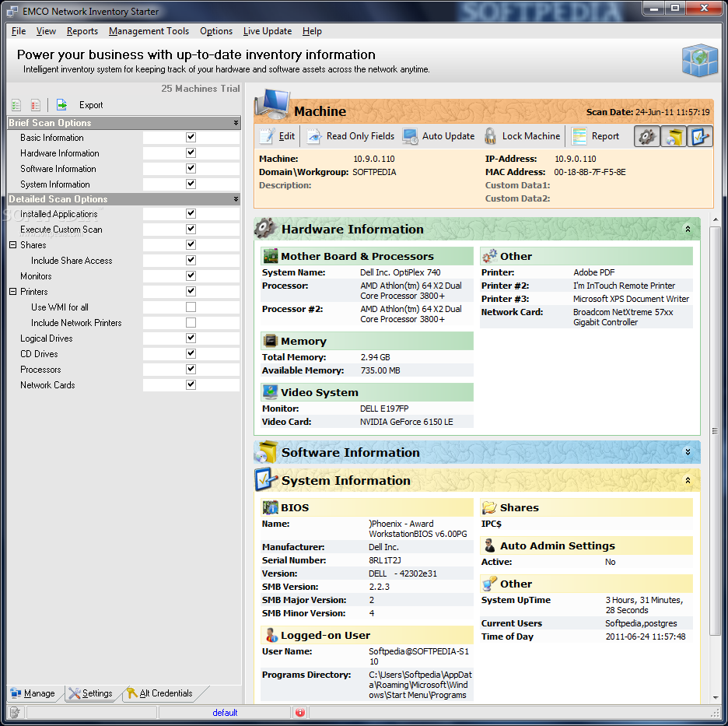Click Lock Machine label

[531, 136]
